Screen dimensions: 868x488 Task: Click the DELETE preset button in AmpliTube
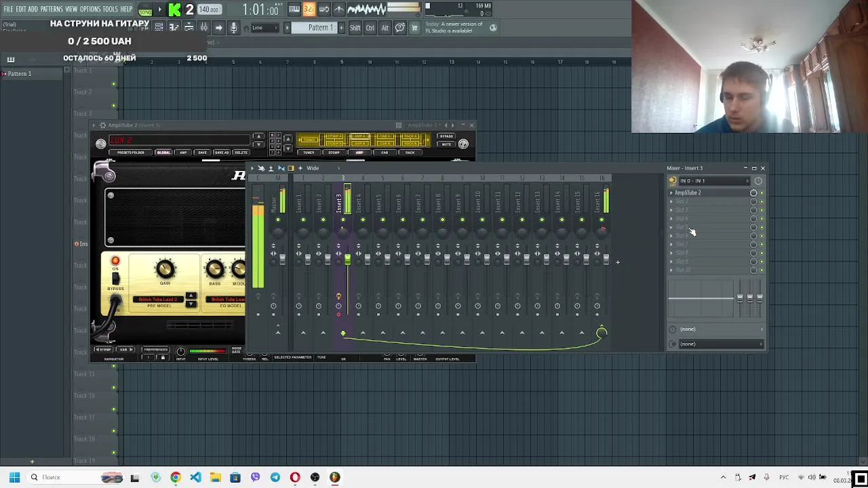pos(241,152)
